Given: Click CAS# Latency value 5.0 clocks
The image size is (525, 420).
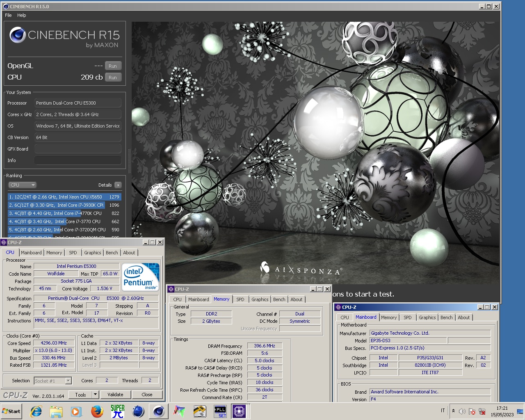Looking at the screenshot, I should (265, 361).
